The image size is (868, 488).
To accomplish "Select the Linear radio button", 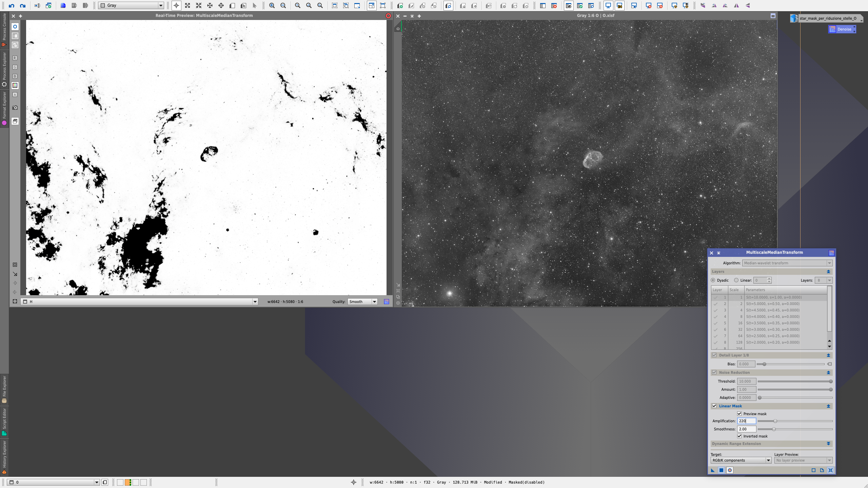I will [x=736, y=280].
